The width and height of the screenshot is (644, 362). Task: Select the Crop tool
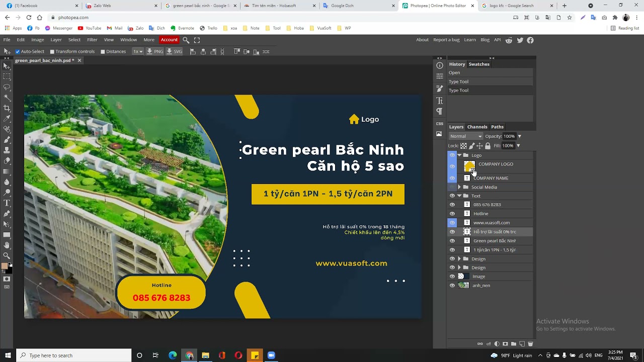pos(7,108)
